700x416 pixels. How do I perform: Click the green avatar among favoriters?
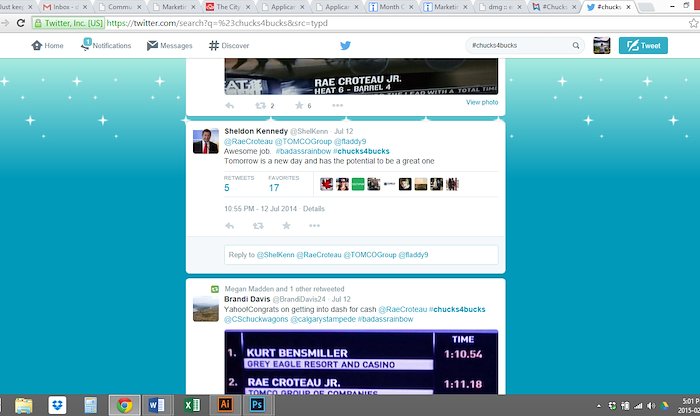coord(358,184)
